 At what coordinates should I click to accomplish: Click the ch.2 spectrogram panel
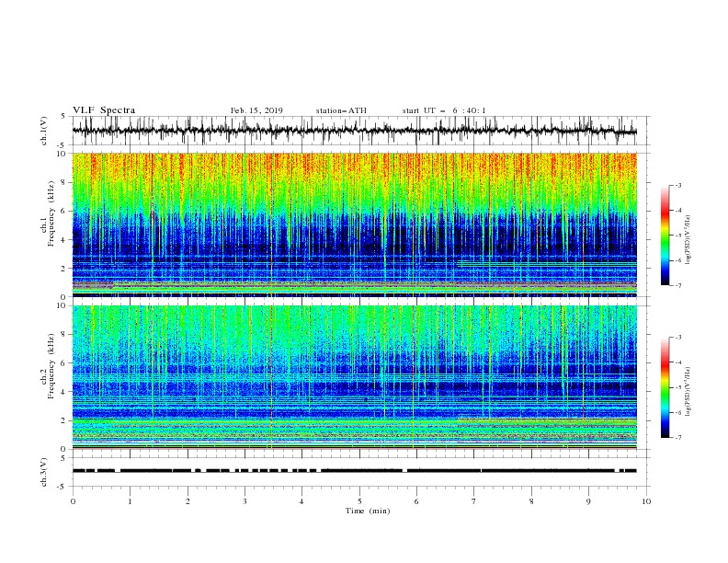355,377
